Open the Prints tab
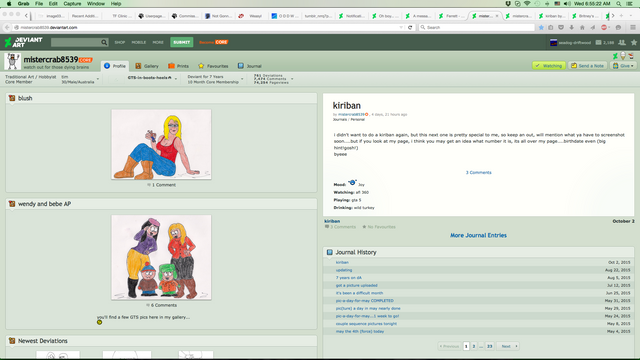The height and width of the screenshot is (360, 640). pos(178,66)
